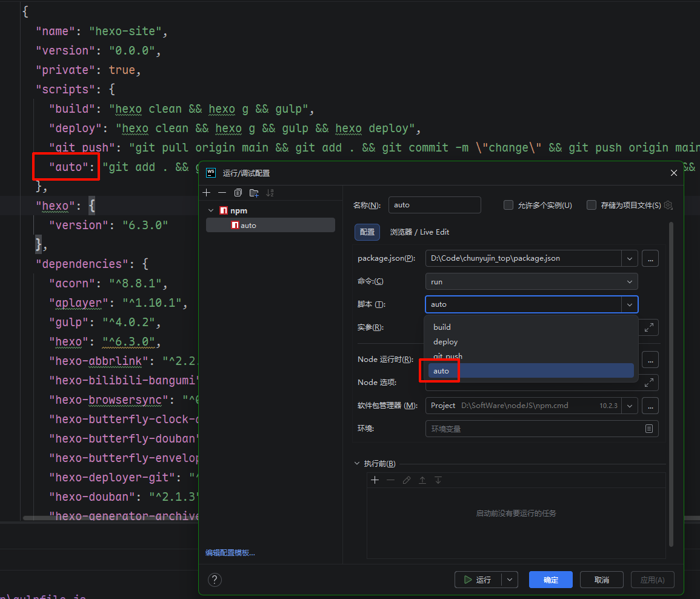The image size is (700, 599).
Task: Collapse the npm tree node
Action: 211,210
